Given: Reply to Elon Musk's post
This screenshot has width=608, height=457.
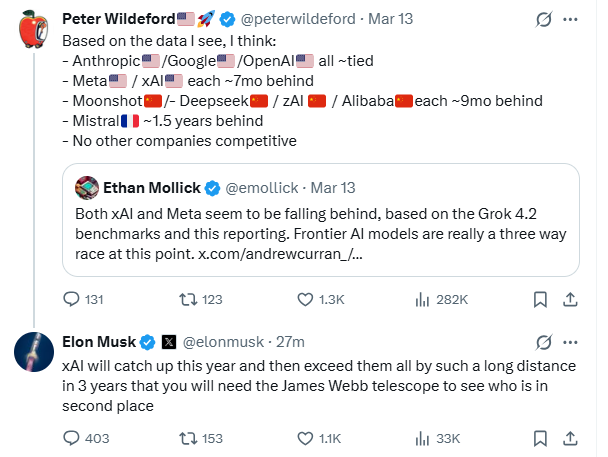Looking at the screenshot, I should [x=72, y=437].
